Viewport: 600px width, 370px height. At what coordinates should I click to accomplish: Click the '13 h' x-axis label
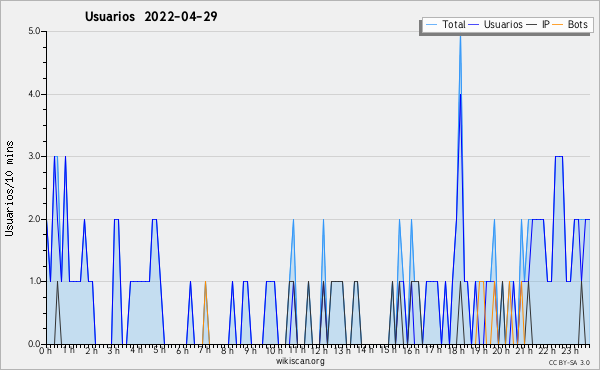(x=342, y=350)
